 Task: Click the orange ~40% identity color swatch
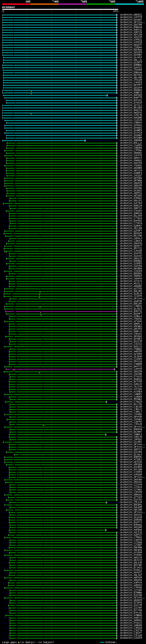point(45,4)
